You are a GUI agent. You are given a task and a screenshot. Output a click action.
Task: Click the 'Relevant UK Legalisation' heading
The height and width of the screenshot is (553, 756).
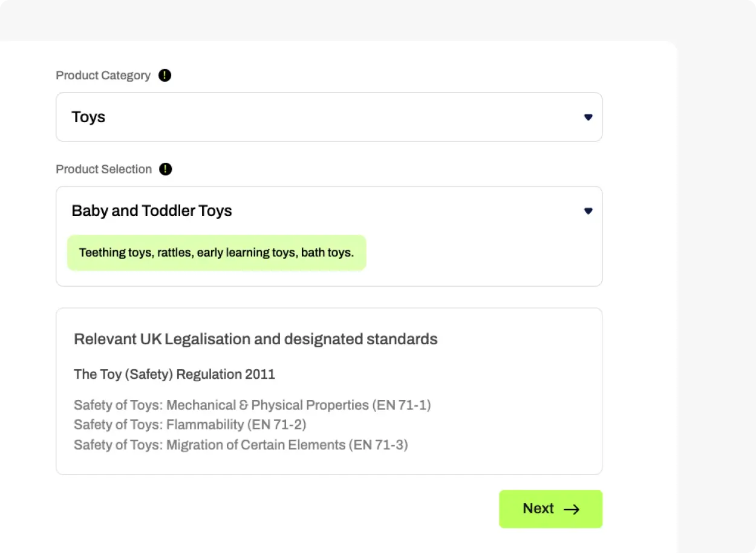(x=255, y=339)
